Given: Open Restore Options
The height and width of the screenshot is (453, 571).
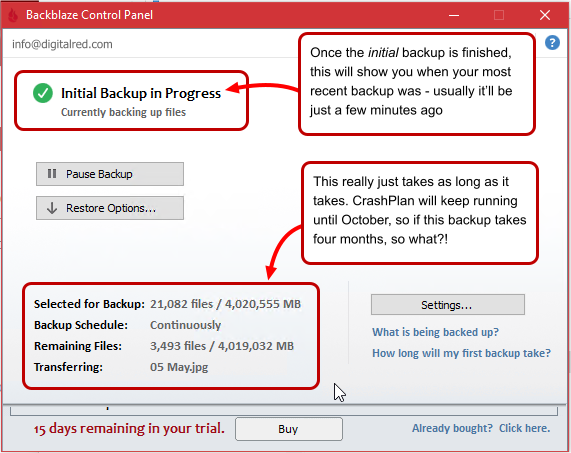Looking at the screenshot, I should [110, 208].
